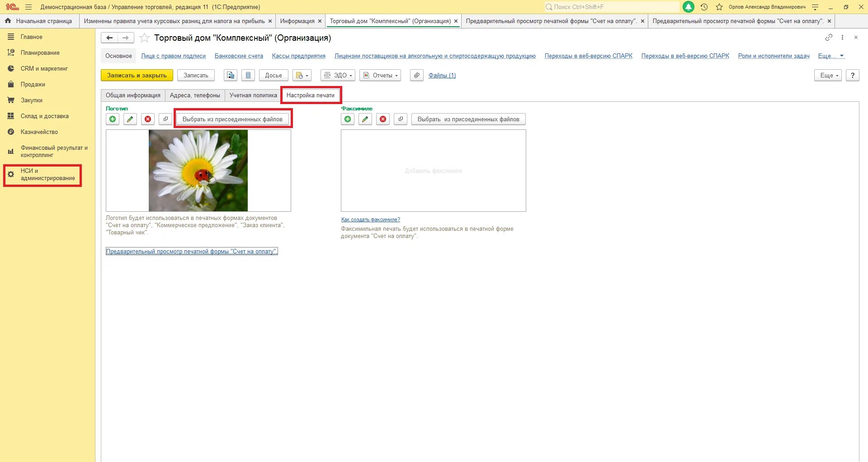Open Роли и исполнители задач link
868x462 pixels.
(x=774, y=56)
